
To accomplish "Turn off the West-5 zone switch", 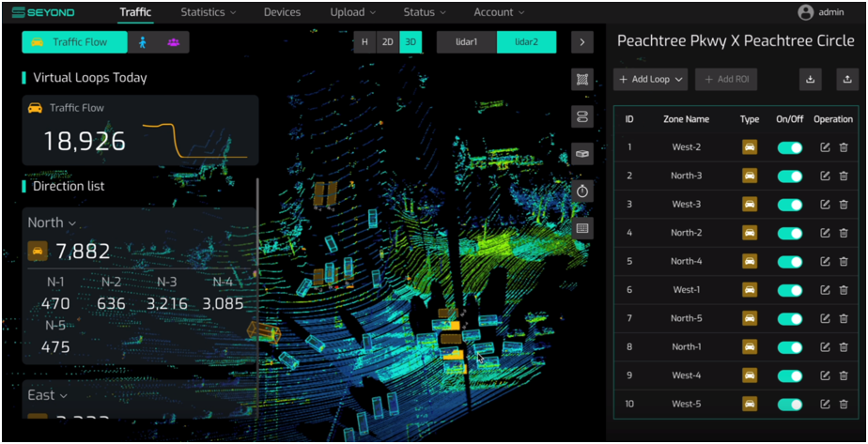I will coord(790,405).
